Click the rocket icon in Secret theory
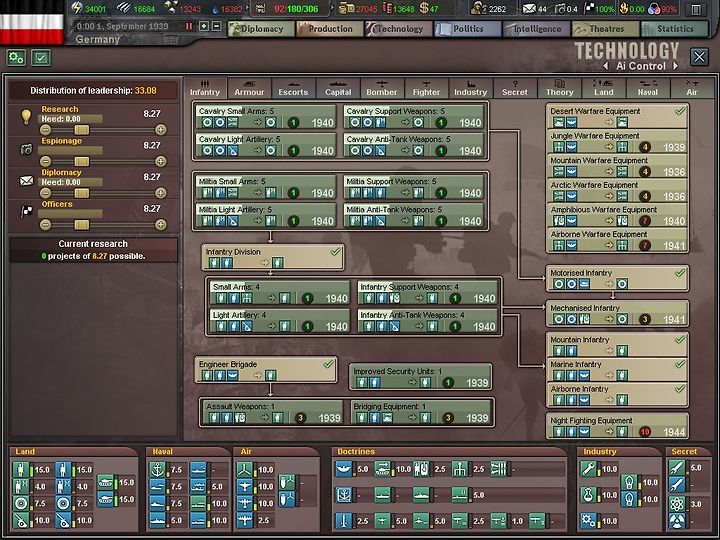 point(677,468)
